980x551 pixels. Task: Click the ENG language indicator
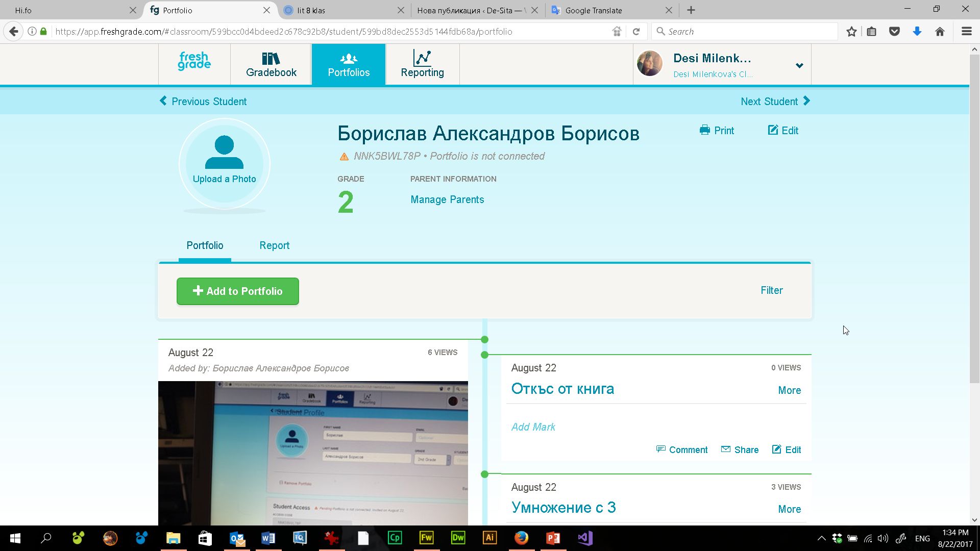[x=922, y=538]
